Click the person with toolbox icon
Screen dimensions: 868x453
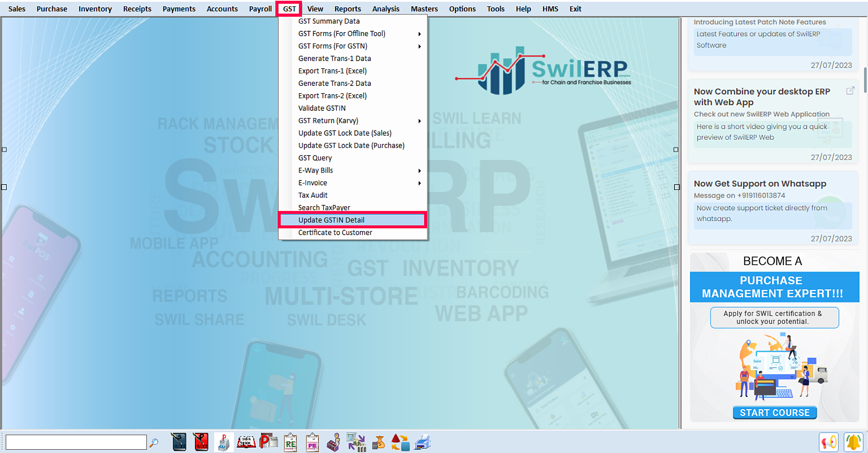334,442
